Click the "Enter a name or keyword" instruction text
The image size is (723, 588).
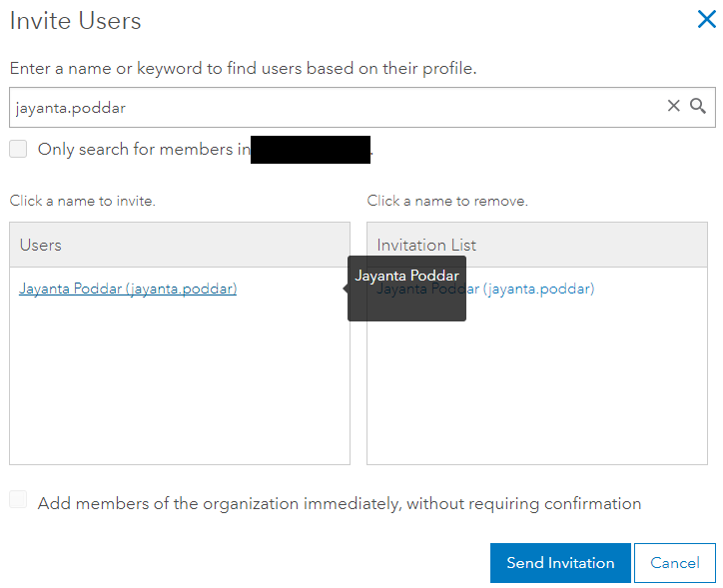(x=243, y=69)
